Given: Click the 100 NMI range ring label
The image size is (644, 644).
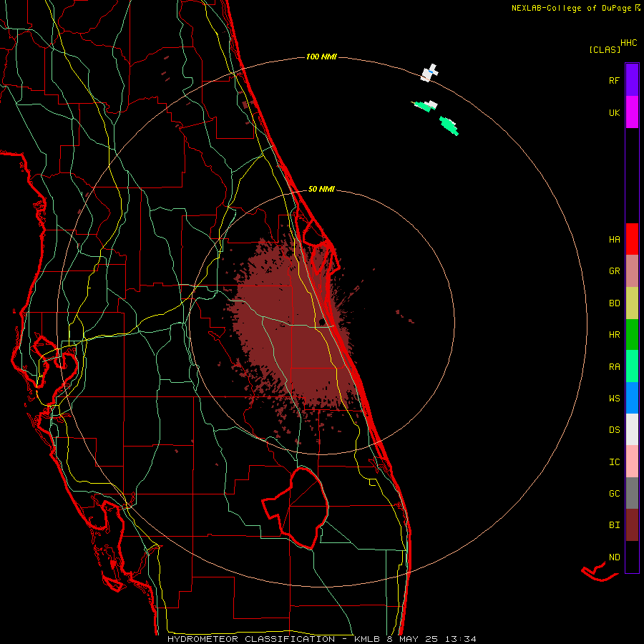Looking at the screenshot, I should [321, 57].
